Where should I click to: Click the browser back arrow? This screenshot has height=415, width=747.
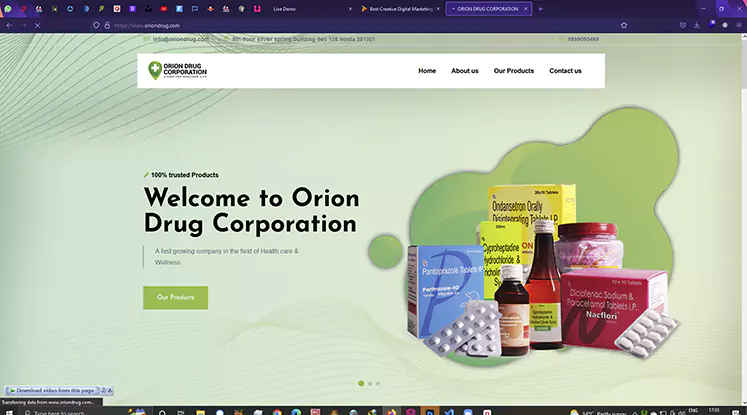(9, 25)
